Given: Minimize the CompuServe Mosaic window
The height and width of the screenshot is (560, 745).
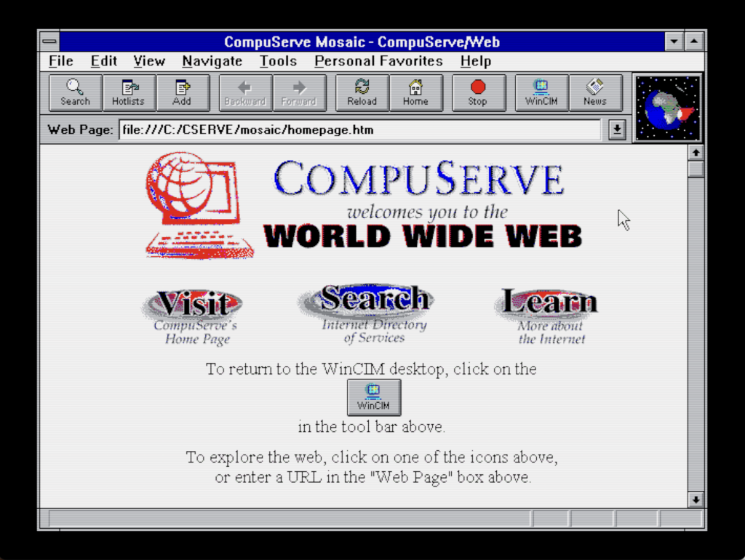Looking at the screenshot, I should (674, 41).
